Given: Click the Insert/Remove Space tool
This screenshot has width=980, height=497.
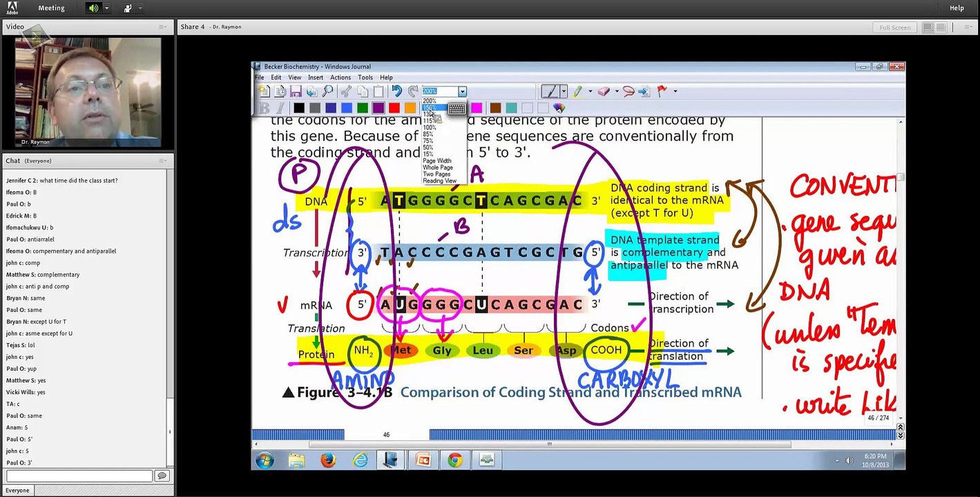Looking at the screenshot, I should click(644, 91).
